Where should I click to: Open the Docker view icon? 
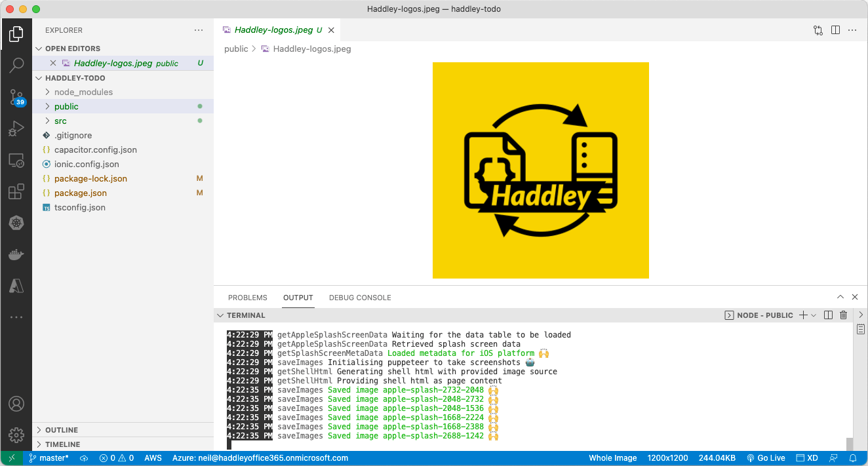16,254
